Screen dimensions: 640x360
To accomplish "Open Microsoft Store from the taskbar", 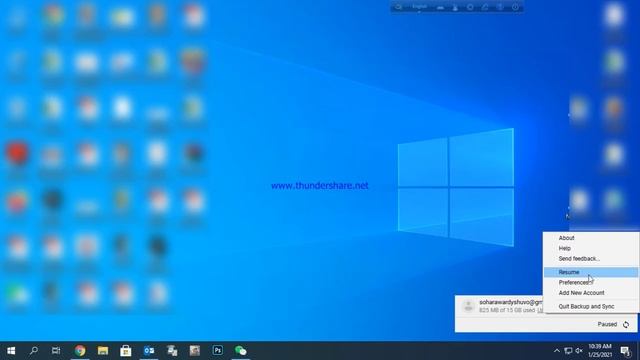I will [126, 351].
